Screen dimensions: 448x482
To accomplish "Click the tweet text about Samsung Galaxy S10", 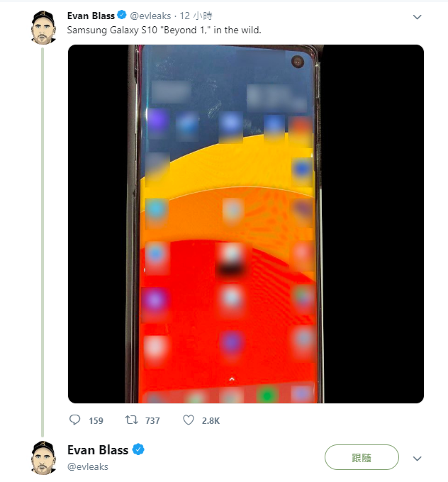I will (164, 31).
